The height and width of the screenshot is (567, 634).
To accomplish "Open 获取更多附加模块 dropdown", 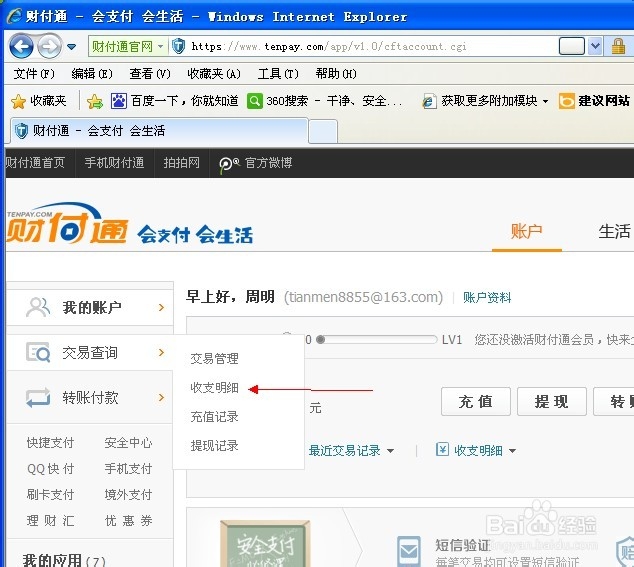I will [x=485, y=101].
